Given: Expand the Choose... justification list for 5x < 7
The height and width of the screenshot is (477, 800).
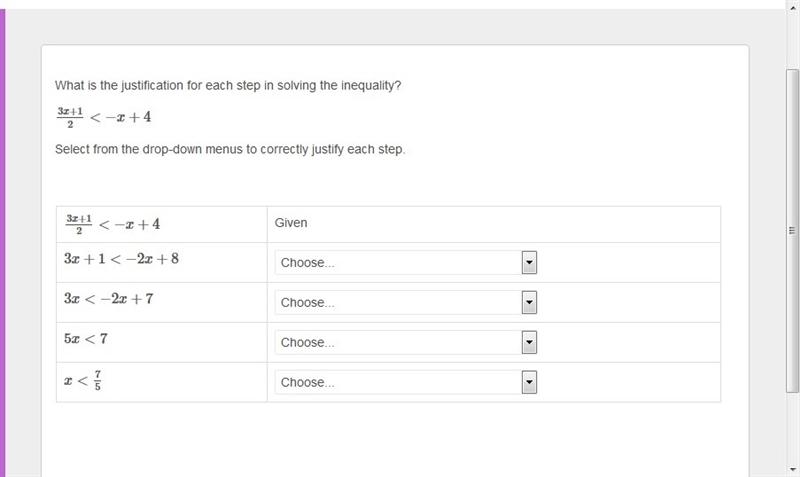Looking at the screenshot, I should [x=406, y=342].
